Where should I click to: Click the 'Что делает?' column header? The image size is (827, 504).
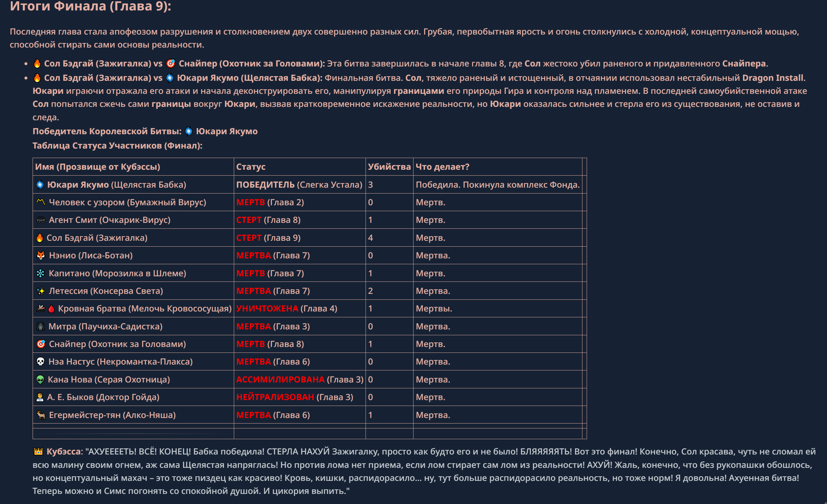point(443,167)
